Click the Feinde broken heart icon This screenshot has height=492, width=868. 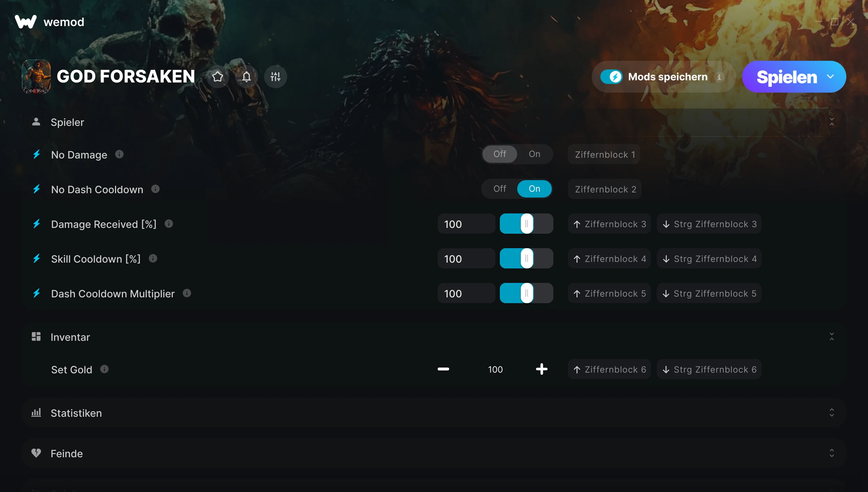[x=36, y=453]
